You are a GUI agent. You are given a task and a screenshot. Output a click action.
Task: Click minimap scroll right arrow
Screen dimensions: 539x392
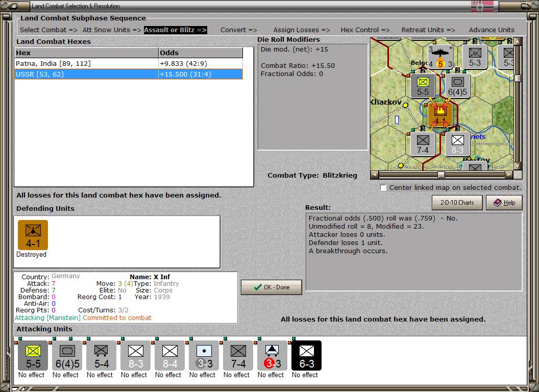[x=509, y=175]
